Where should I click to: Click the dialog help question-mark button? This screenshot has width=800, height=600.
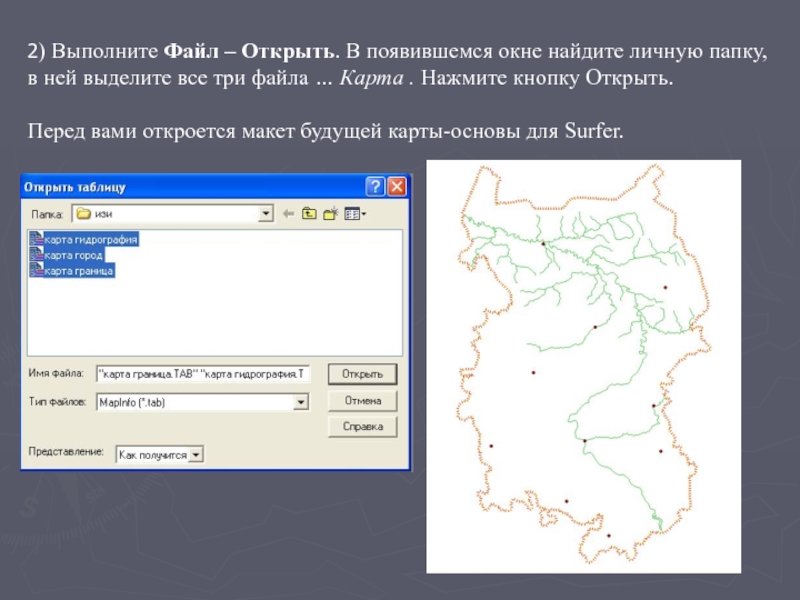375,187
